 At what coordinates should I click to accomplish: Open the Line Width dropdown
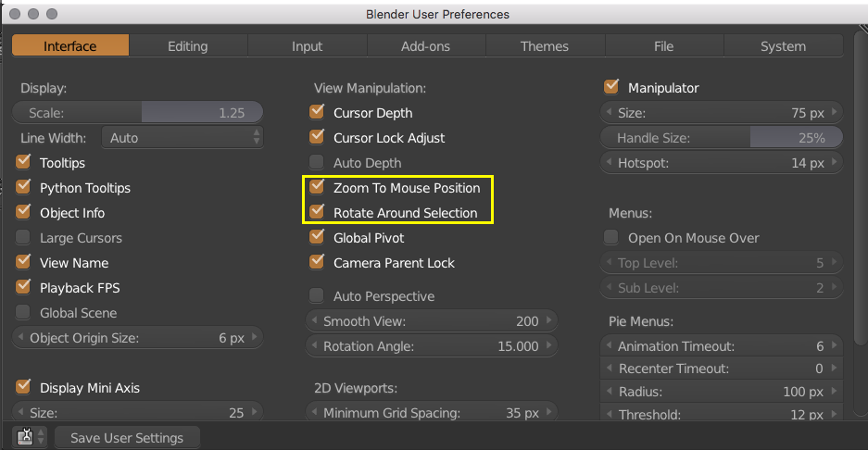(x=182, y=138)
